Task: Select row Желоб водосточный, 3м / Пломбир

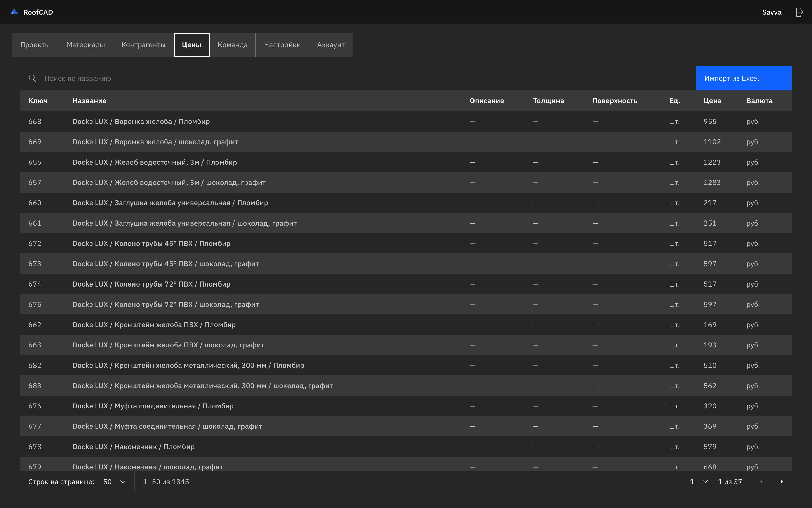Action: pyautogui.click(x=406, y=162)
